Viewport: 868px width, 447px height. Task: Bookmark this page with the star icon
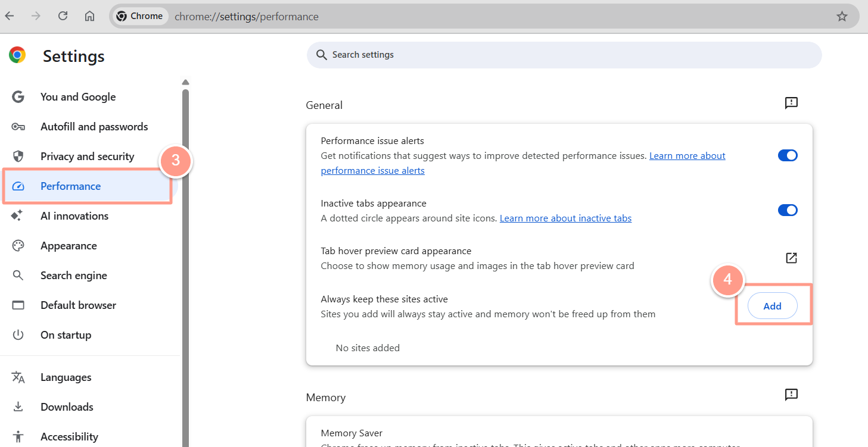pos(842,16)
